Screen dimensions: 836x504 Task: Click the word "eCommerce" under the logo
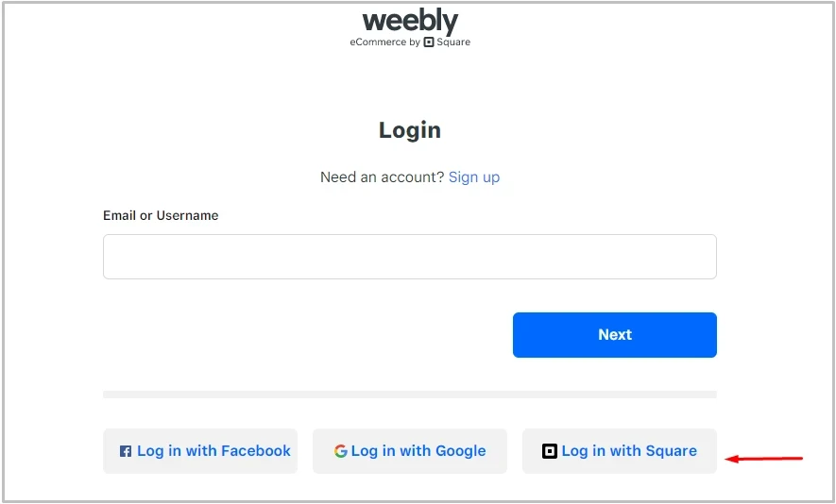[x=378, y=42]
